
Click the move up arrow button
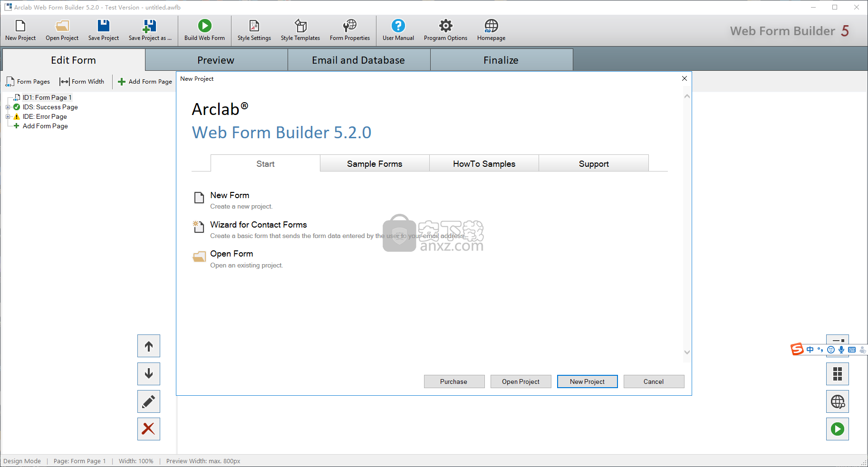point(149,346)
